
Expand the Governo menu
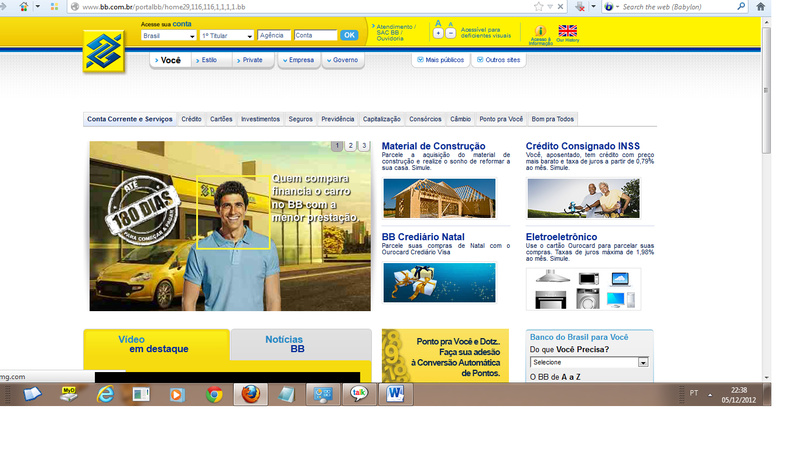(342, 60)
